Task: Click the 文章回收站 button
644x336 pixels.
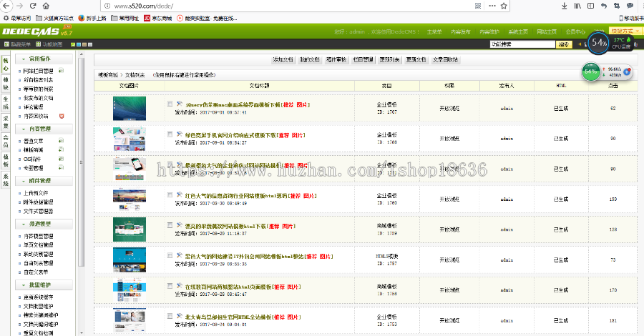Action: coord(445,59)
